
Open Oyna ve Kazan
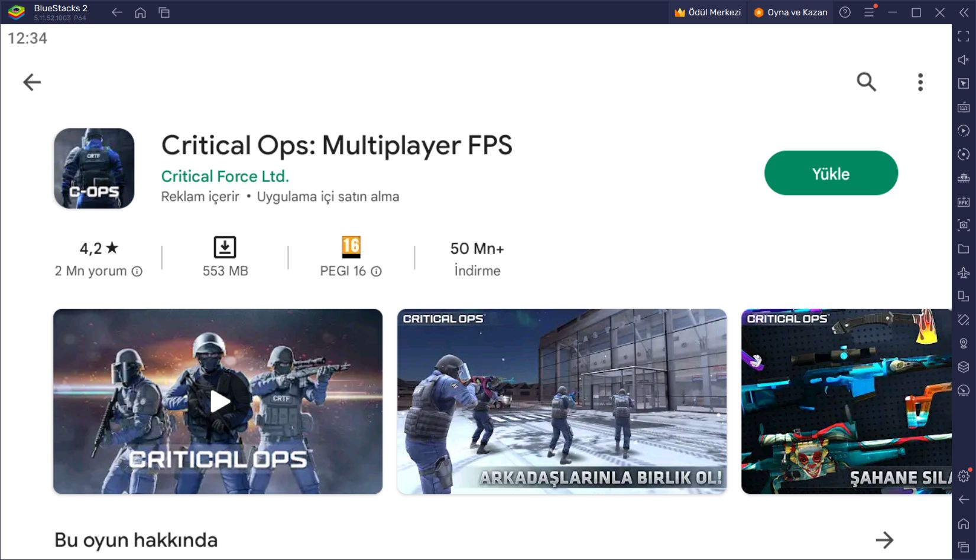coord(791,12)
